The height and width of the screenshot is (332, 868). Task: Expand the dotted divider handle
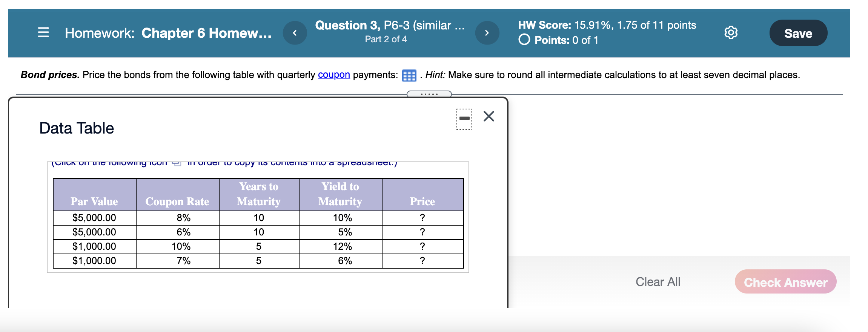point(429,94)
